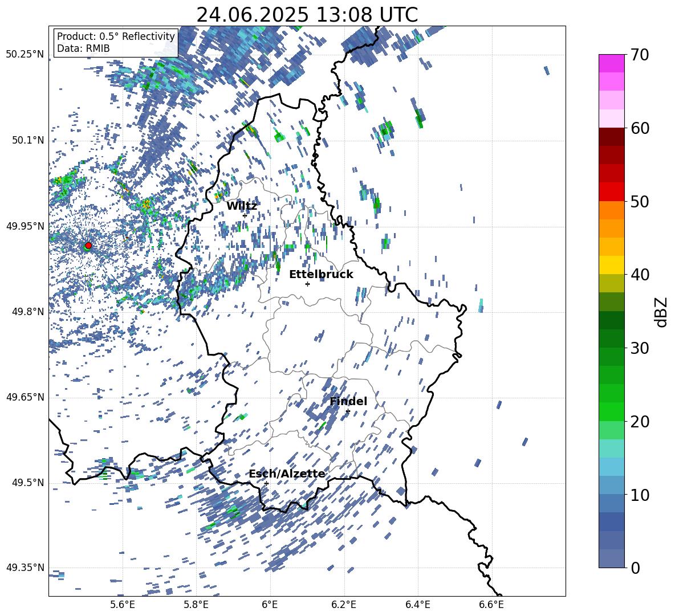Click the 50 colorbar tick value
The width and height of the screenshot is (675, 616).
[x=640, y=202]
